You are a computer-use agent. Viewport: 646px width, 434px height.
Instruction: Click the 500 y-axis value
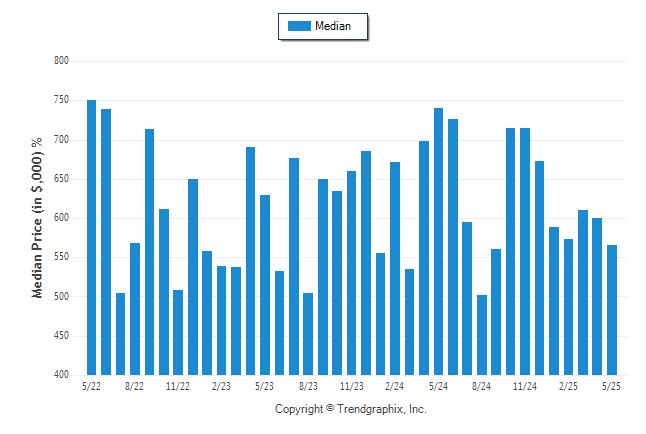click(61, 296)
